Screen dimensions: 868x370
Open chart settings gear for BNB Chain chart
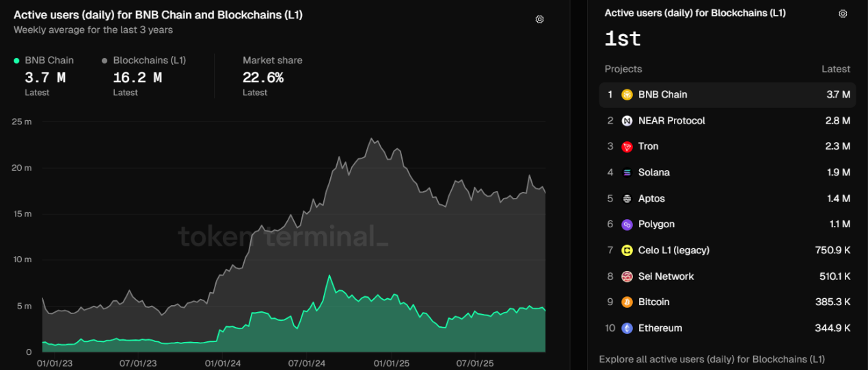click(x=539, y=19)
